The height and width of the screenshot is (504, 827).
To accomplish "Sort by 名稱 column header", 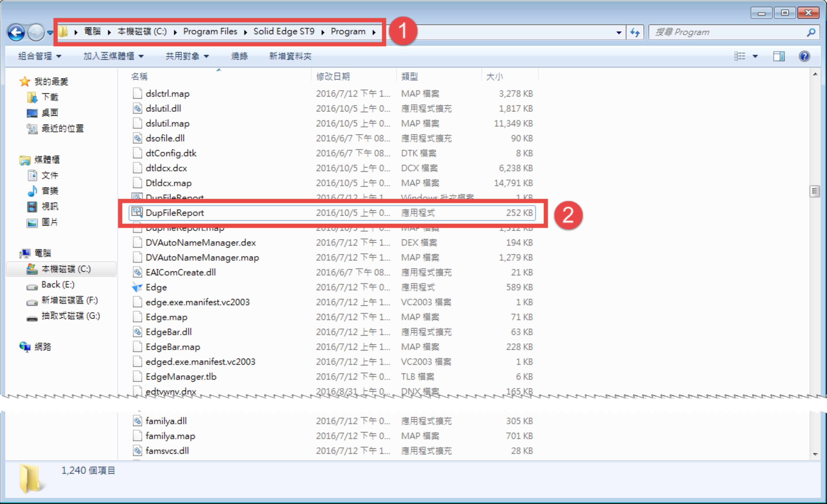I will (139, 76).
